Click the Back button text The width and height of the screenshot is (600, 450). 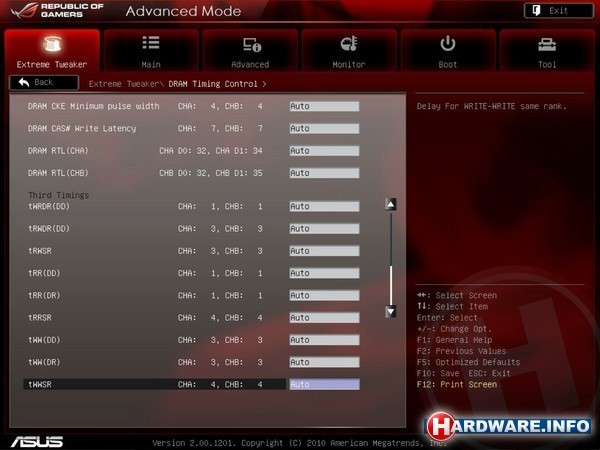44,82
